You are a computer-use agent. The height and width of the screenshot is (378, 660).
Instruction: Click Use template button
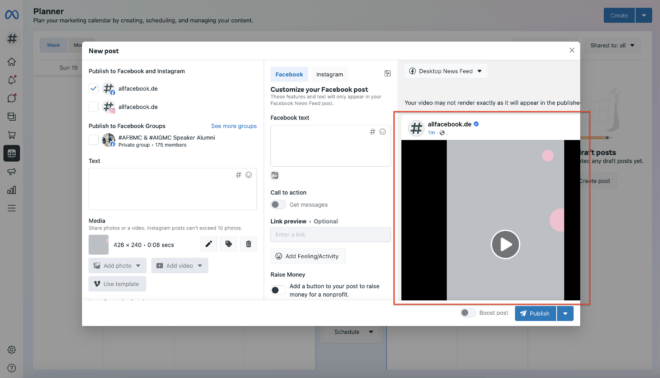click(117, 284)
